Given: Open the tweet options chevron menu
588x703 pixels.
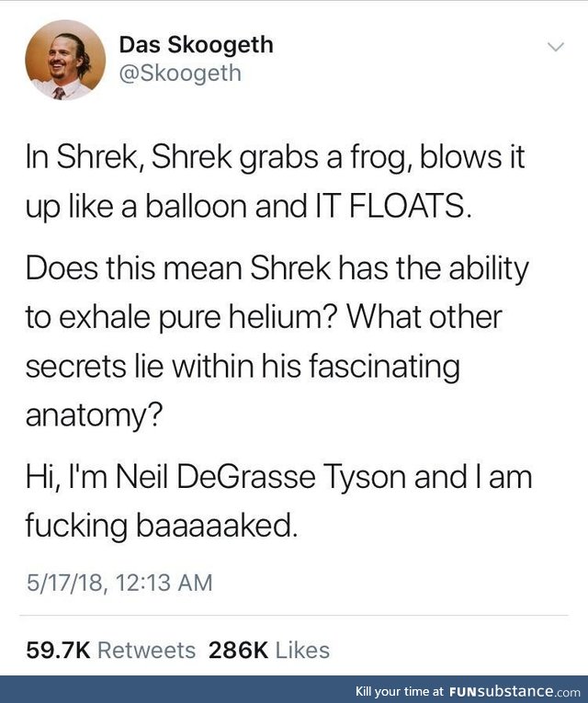Looking at the screenshot, I should 555,46.
